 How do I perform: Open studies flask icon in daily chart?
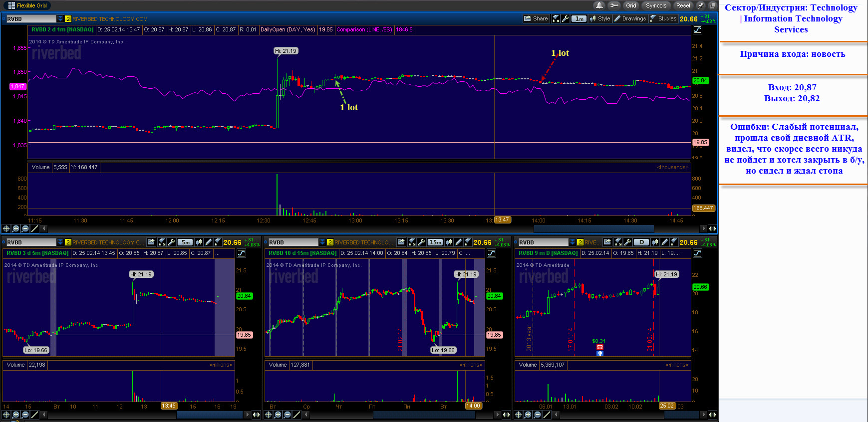coord(674,242)
